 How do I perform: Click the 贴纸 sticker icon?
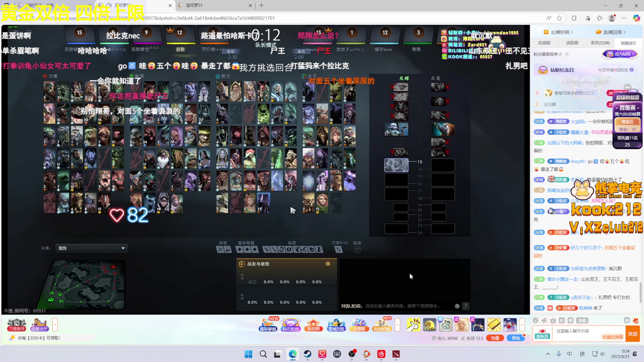(x=357, y=250)
